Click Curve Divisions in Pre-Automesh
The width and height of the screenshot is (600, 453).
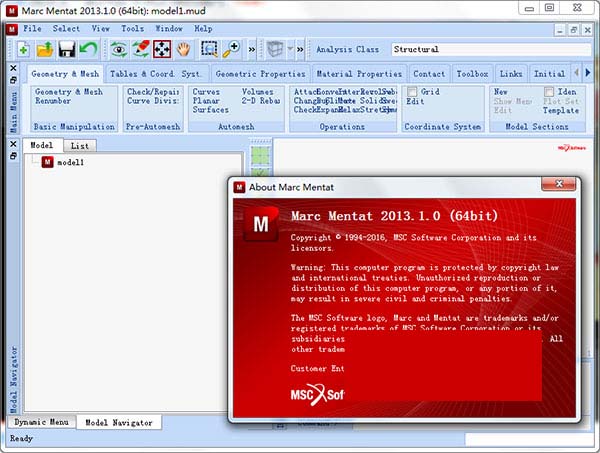(x=153, y=101)
